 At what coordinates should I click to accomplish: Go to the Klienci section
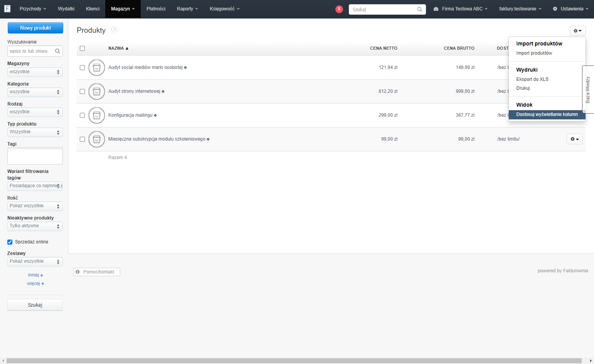(93, 9)
